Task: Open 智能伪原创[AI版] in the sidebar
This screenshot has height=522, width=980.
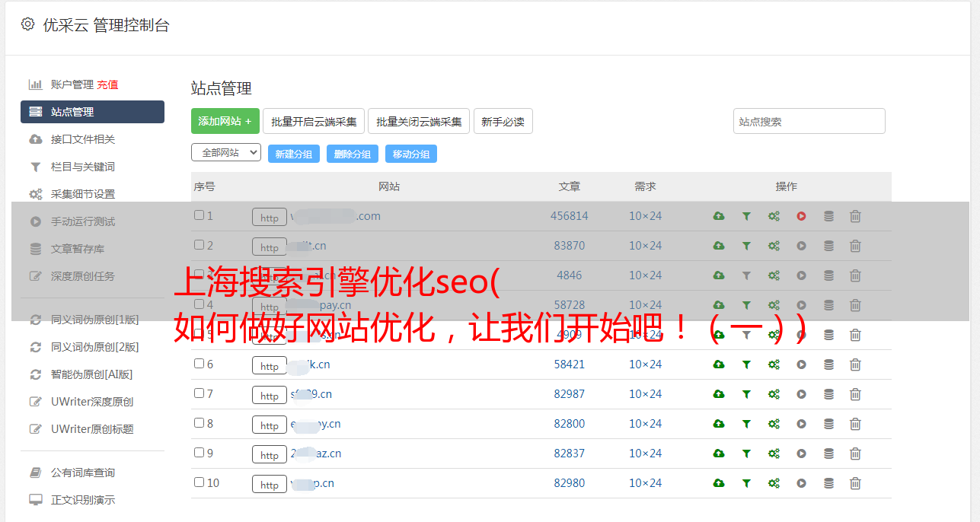Action: tap(91, 374)
